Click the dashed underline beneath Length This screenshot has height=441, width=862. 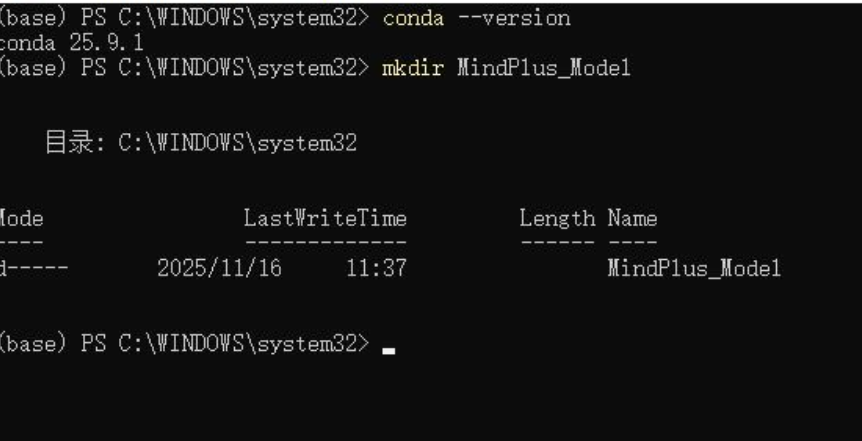pyautogui.click(x=557, y=243)
